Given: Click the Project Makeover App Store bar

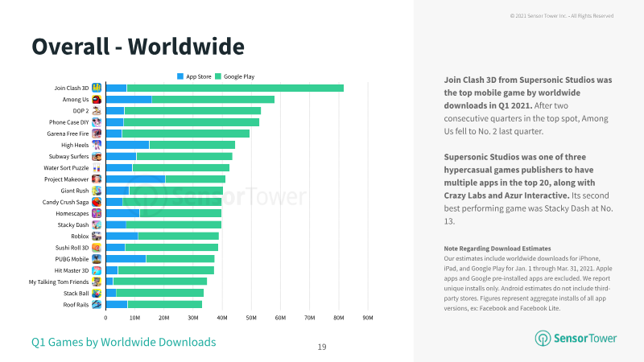Looking at the screenshot, I should [135, 179].
